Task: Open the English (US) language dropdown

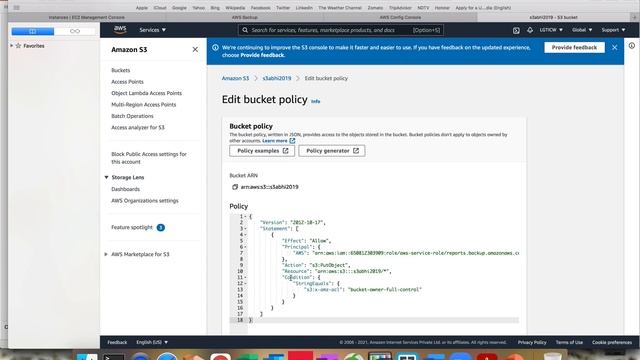Action: coord(152,342)
